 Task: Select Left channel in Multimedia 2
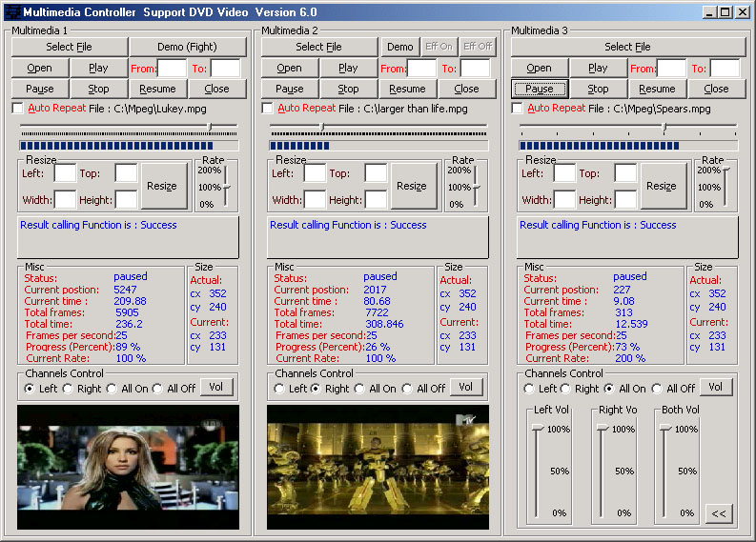coord(279,389)
